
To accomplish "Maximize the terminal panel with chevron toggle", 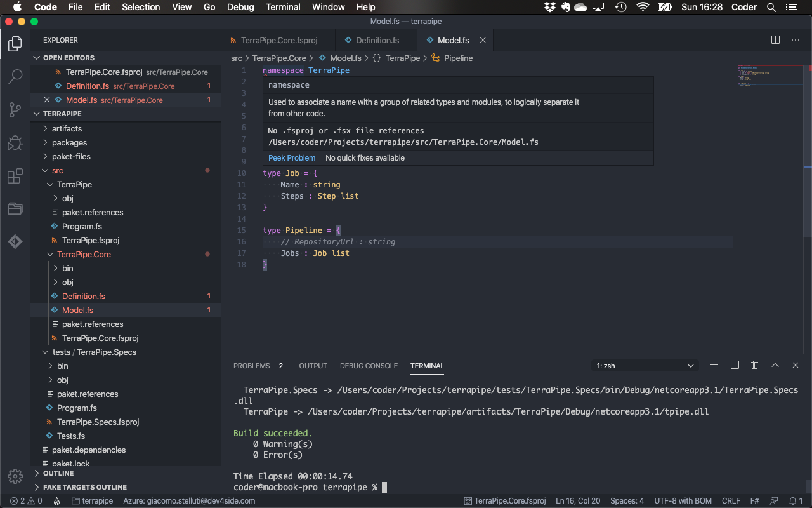I will point(775,364).
